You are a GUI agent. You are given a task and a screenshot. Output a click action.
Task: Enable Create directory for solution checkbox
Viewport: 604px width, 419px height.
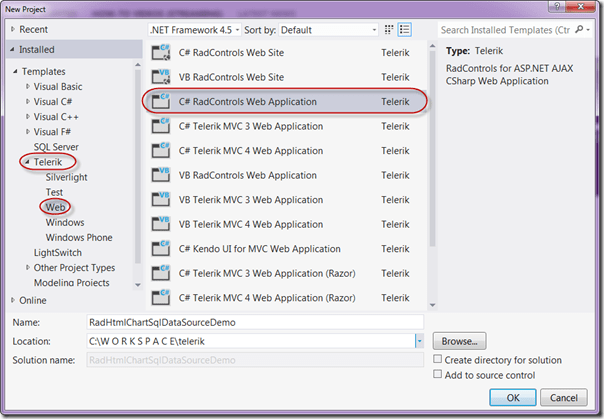(x=438, y=358)
